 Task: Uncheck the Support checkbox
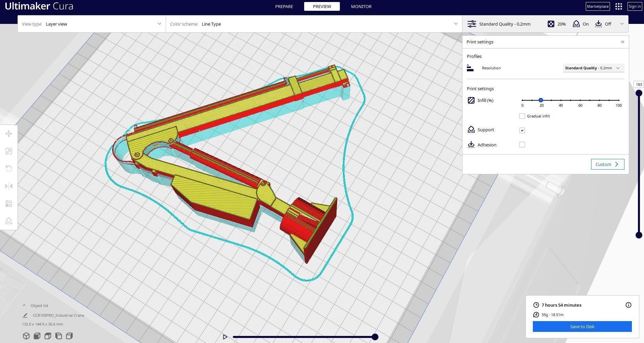point(522,130)
